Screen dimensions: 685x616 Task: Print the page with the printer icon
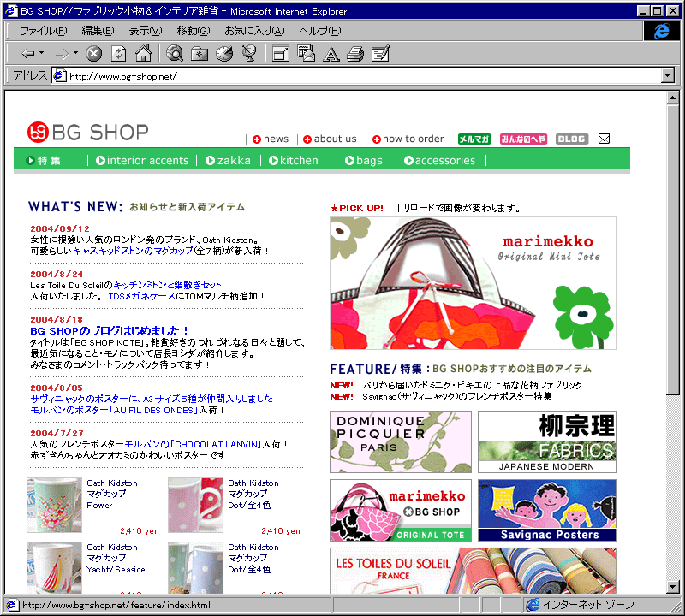(x=355, y=54)
